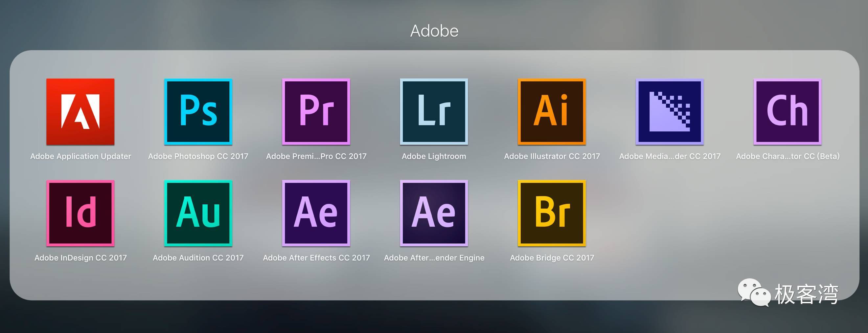Open the Ch Character Animator icon
Viewport: 868px width, 333px height.
point(788,112)
